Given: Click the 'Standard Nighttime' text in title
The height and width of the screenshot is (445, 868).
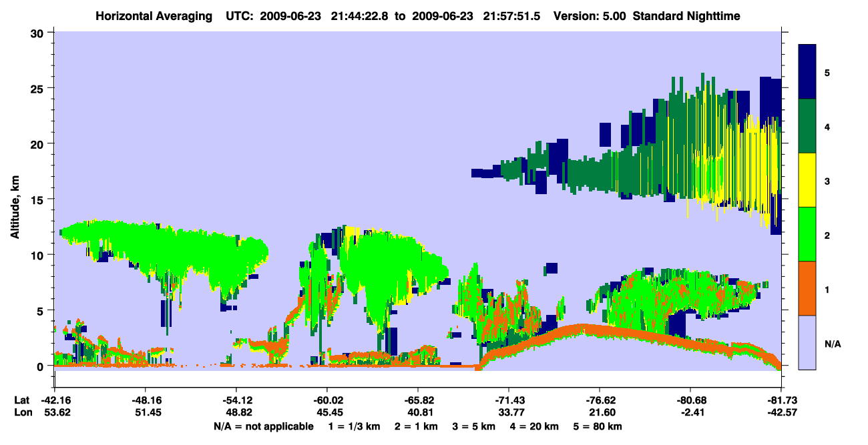Looking at the screenshot, I should tap(686, 15).
